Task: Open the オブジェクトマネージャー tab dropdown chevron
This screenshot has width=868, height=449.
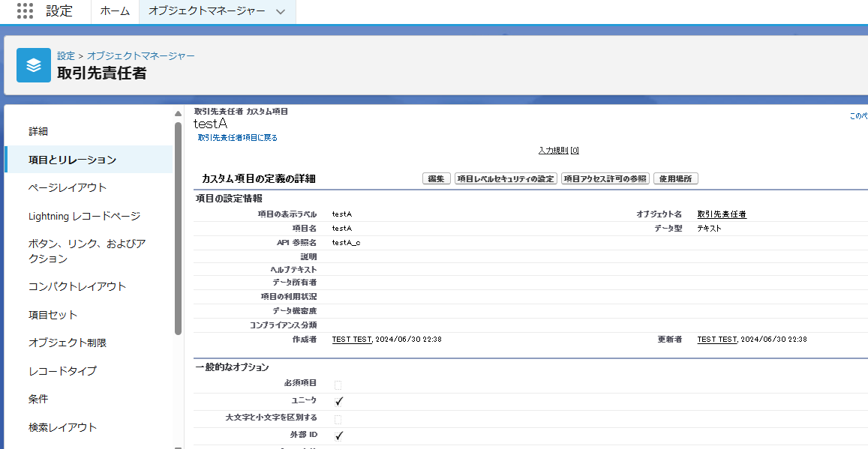Action: pos(281,11)
